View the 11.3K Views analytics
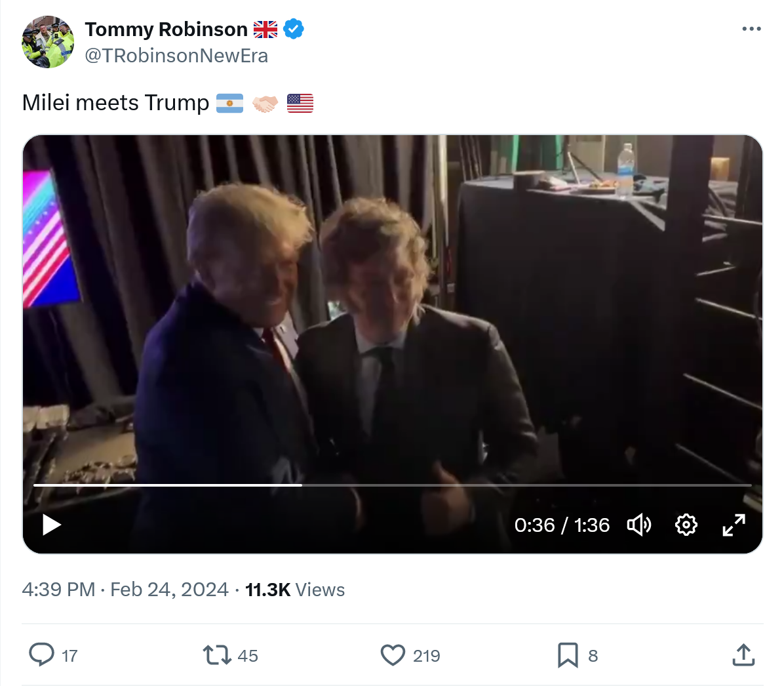The image size is (784, 686). pos(295,590)
